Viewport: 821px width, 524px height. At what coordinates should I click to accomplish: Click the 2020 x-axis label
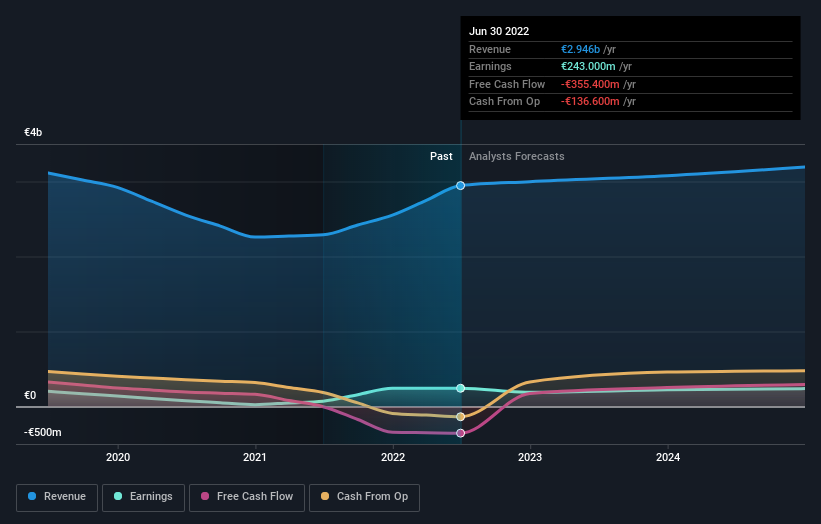tap(118, 457)
